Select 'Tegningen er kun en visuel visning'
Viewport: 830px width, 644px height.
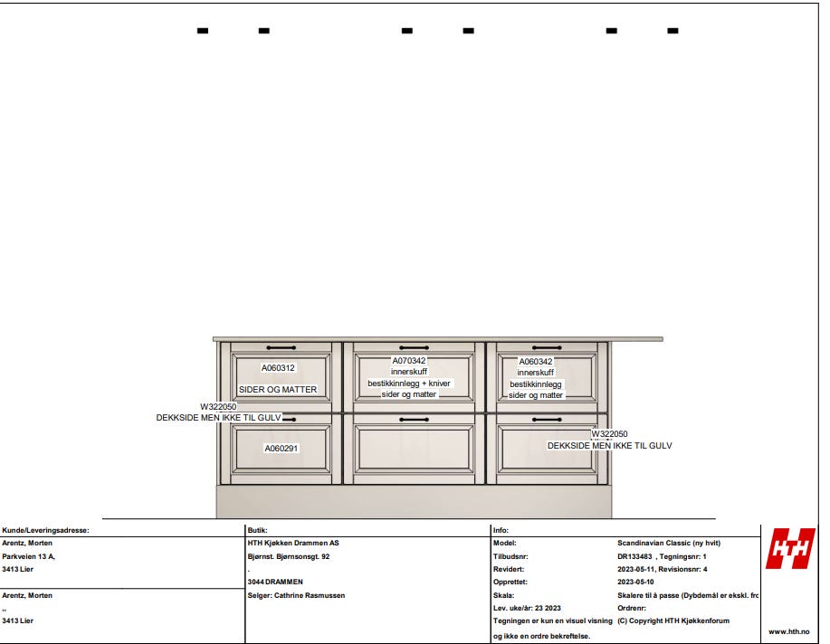pos(553,620)
